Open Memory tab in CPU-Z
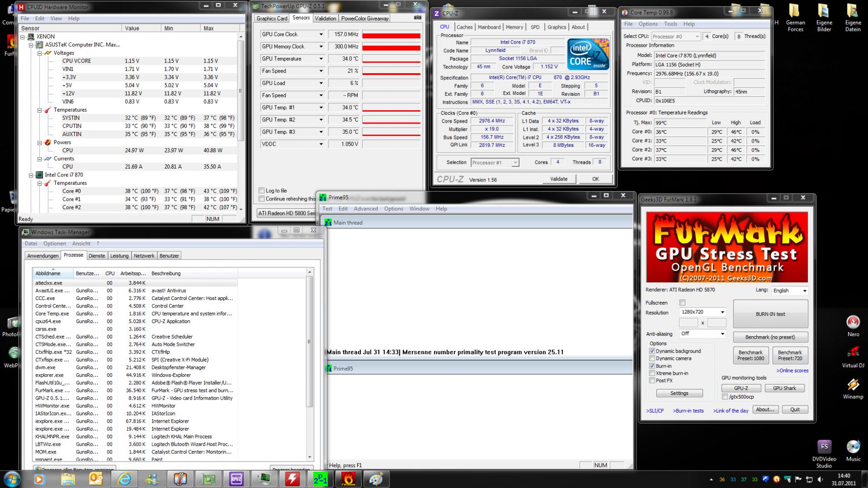The image size is (868, 488). (x=514, y=27)
